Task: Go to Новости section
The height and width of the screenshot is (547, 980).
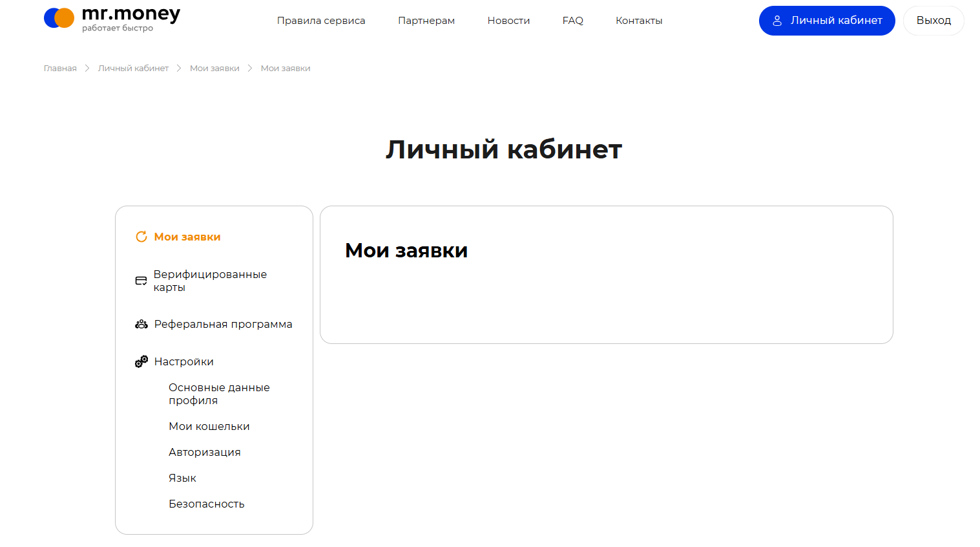Action: click(x=508, y=21)
